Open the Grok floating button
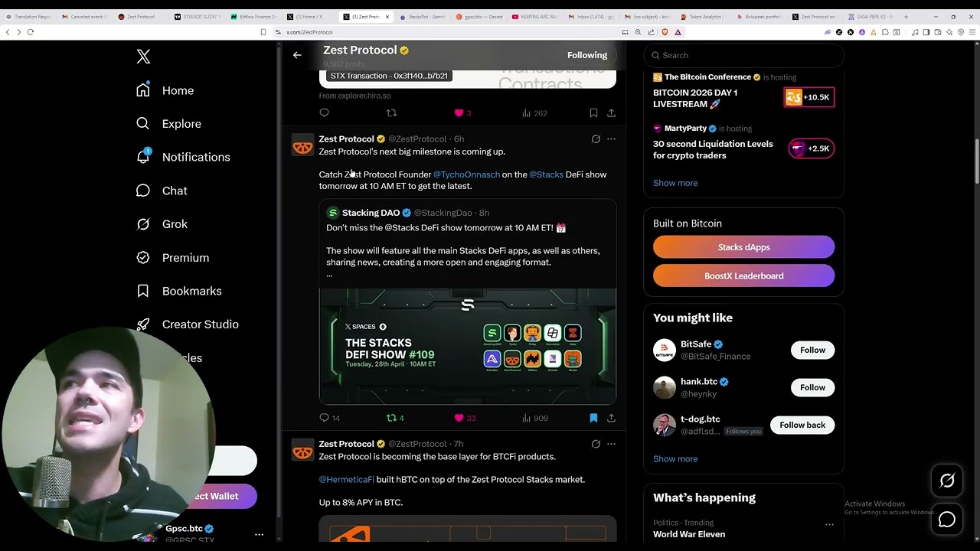Viewport: 980px width, 551px height. (x=947, y=481)
